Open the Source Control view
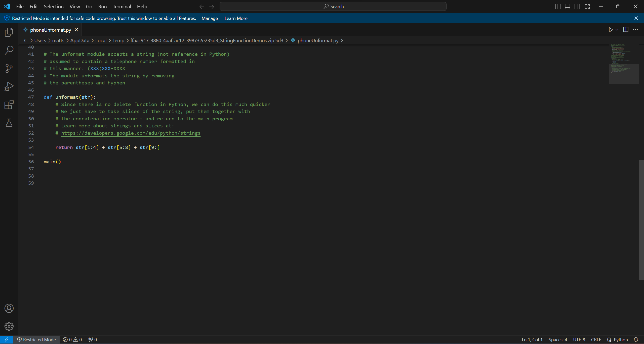 [x=9, y=68]
